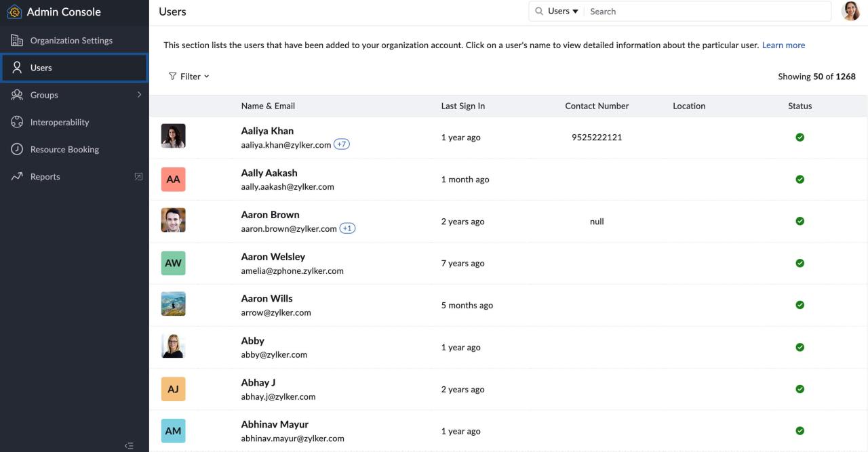Image resolution: width=868 pixels, height=452 pixels.
Task: Open the Filter dropdown
Action: (190, 76)
